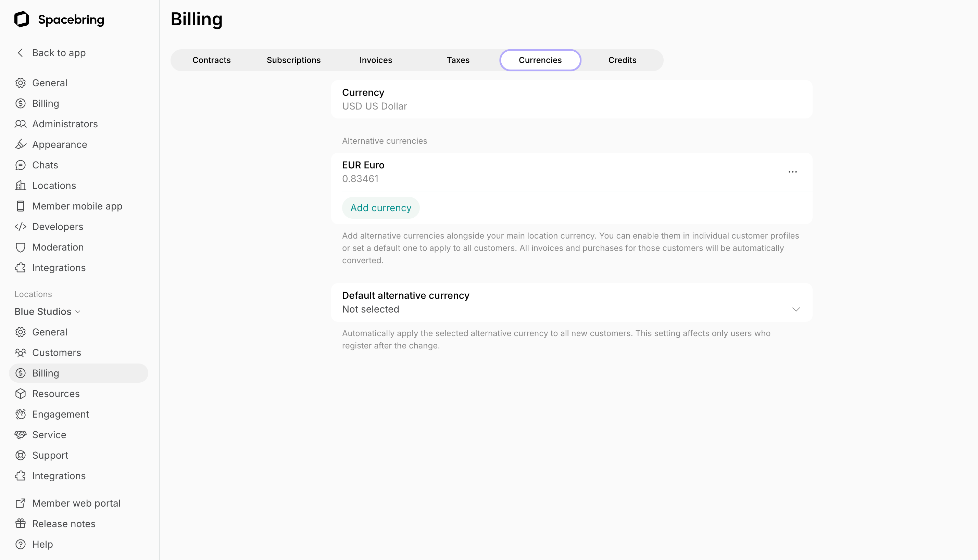Screen dimensions: 978x560
Task: Click the Help question mark icon
Action: tap(21, 544)
